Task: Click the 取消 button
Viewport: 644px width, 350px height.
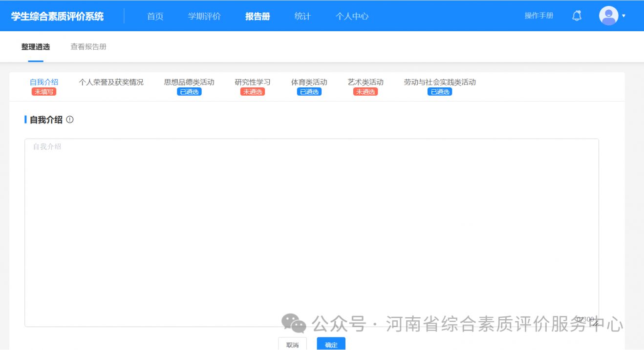Action: (292, 344)
